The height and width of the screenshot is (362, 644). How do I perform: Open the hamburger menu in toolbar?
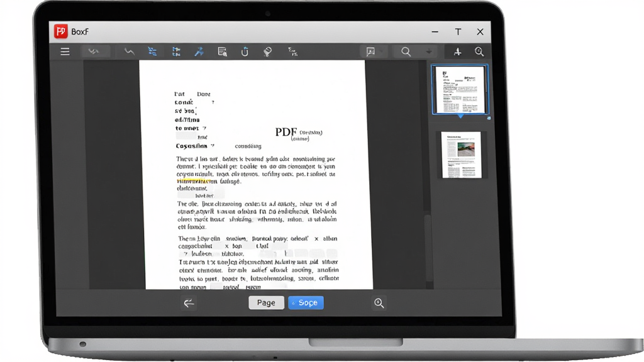click(65, 52)
